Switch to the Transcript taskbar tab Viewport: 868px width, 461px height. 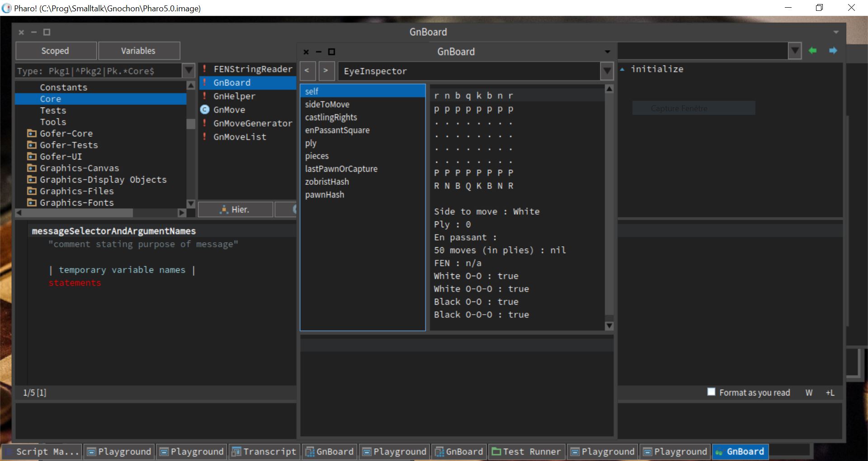tap(264, 452)
